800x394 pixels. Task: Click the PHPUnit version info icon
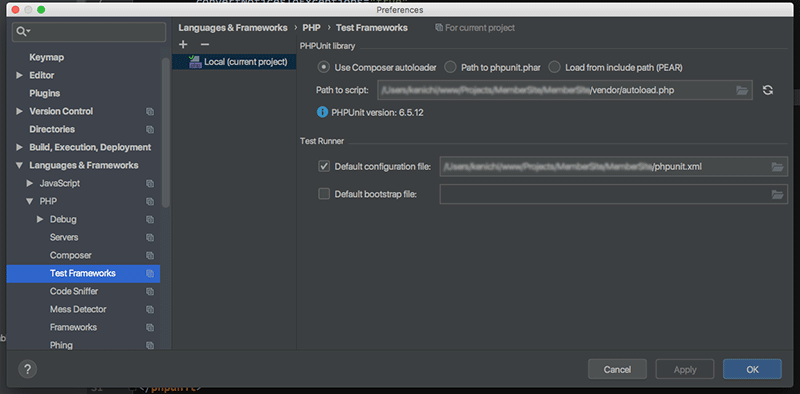[322, 112]
